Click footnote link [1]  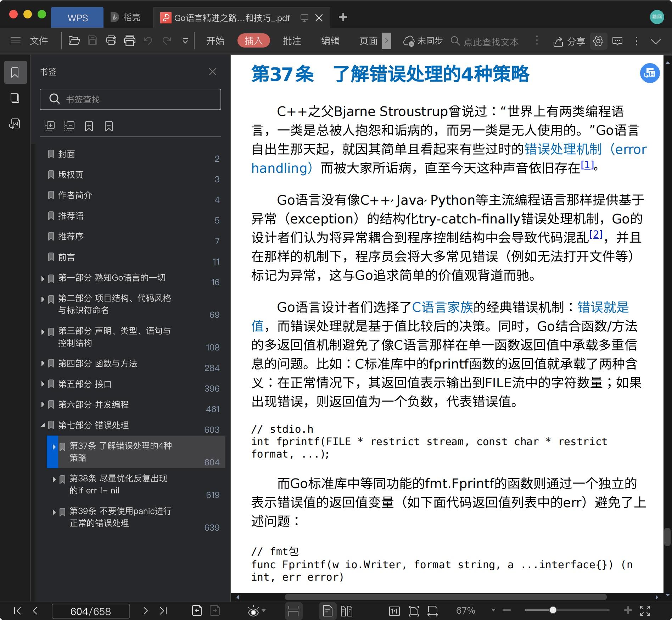587,165
